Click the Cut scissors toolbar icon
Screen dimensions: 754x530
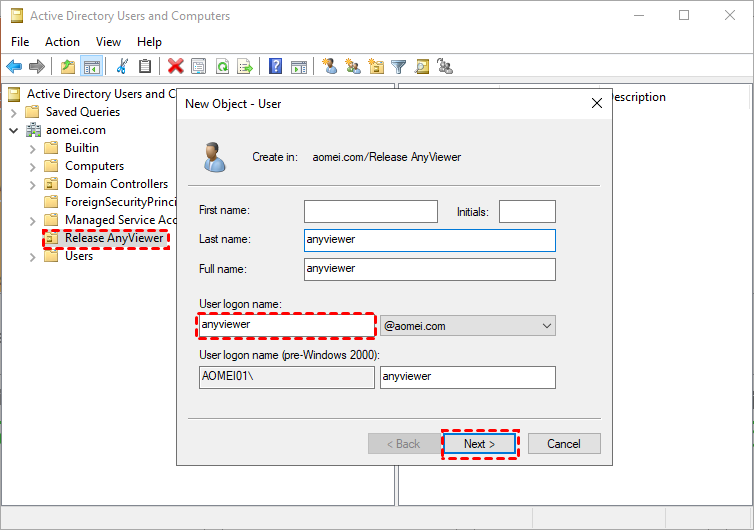(122, 67)
